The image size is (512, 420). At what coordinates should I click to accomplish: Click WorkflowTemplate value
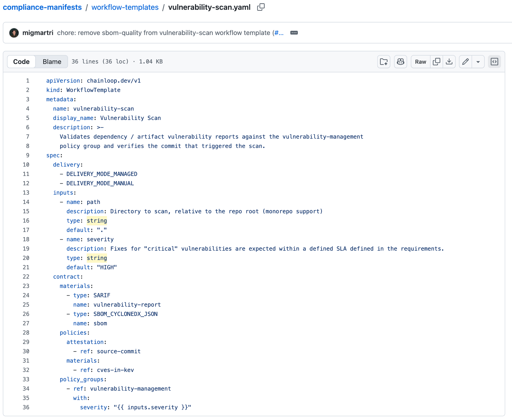pyautogui.click(x=93, y=90)
